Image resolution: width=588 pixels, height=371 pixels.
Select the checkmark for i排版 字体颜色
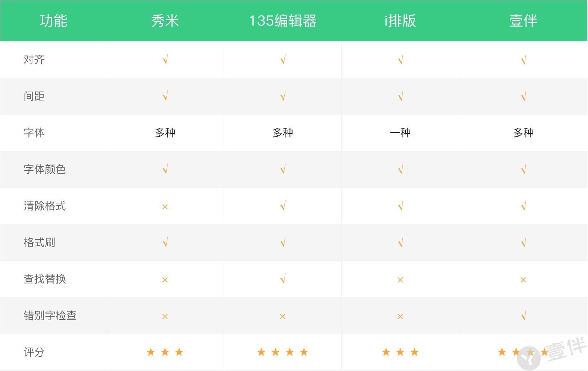coord(401,170)
